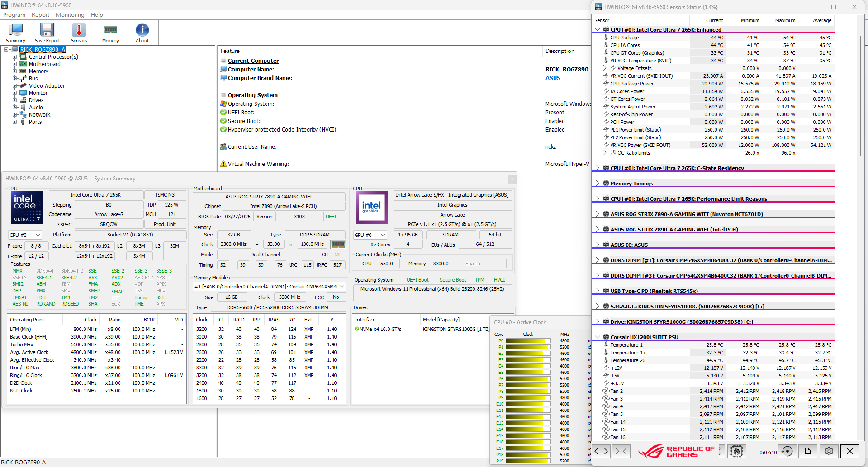Collapse the CPU Enhanced sensor group

tap(598, 30)
